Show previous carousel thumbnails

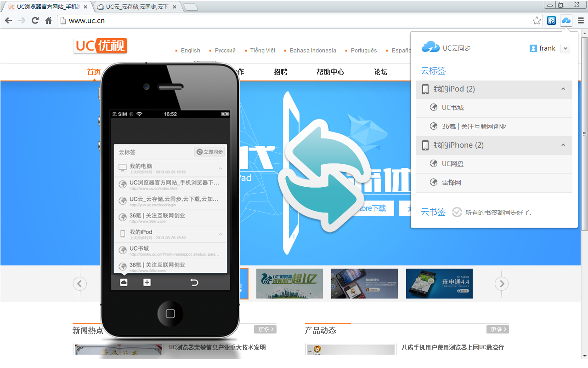(79, 284)
